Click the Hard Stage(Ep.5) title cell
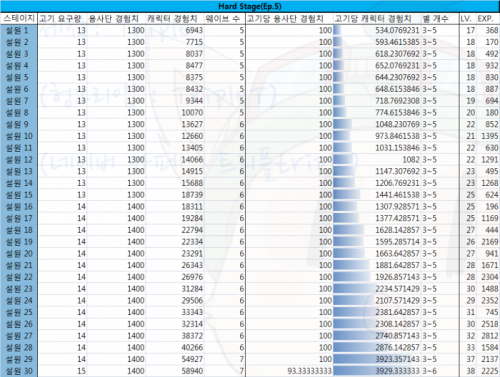 coord(250,6)
